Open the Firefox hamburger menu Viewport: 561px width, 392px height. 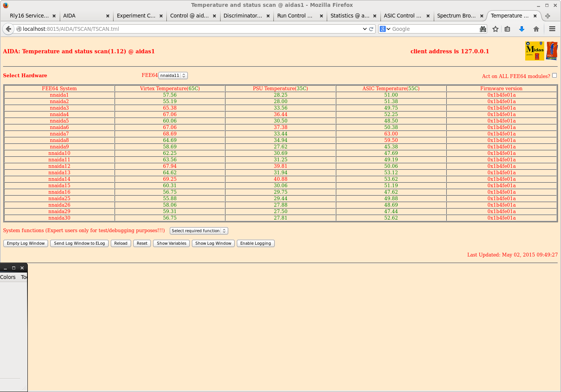click(x=552, y=29)
